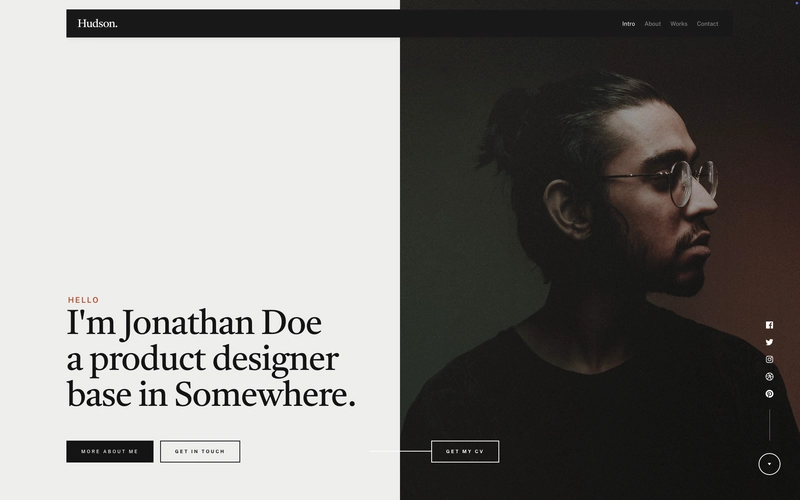Jump to the Contact nav link
This screenshot has width=800, height=500.
coord(707,24)
